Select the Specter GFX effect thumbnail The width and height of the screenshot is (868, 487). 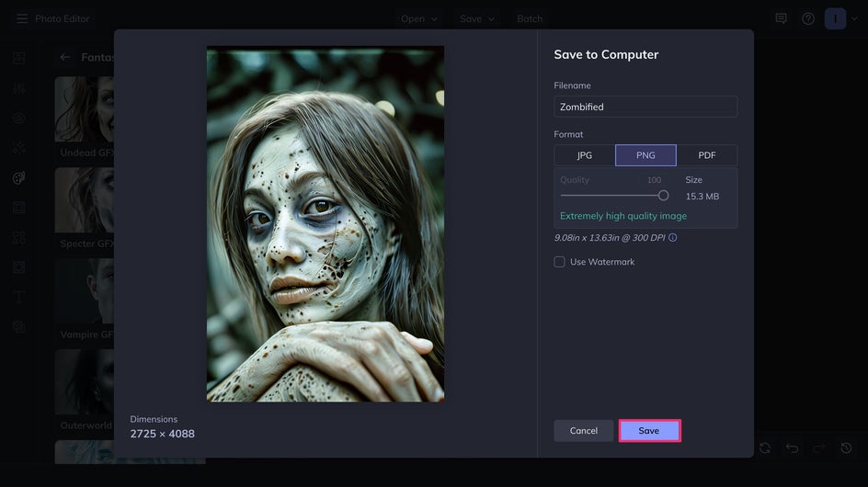(x=85, y=200)
